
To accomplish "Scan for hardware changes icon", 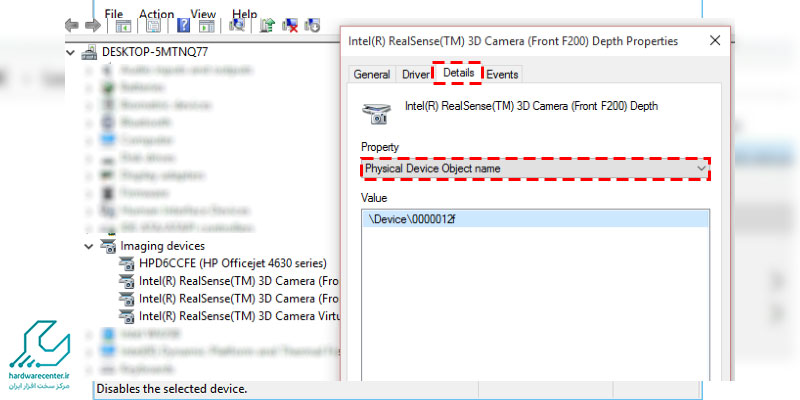I will (x=237, y=24).
